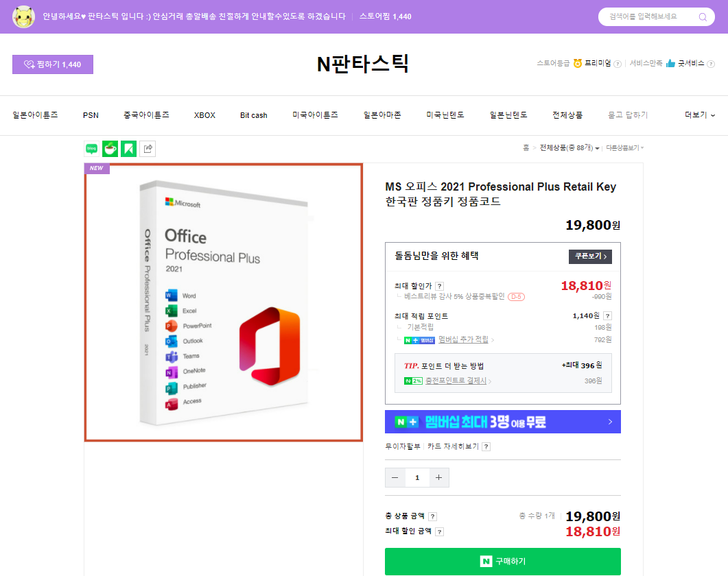Open 일본아마존 category menu
The height and width of the screenshot is (576, 728).
pos(382,115)
